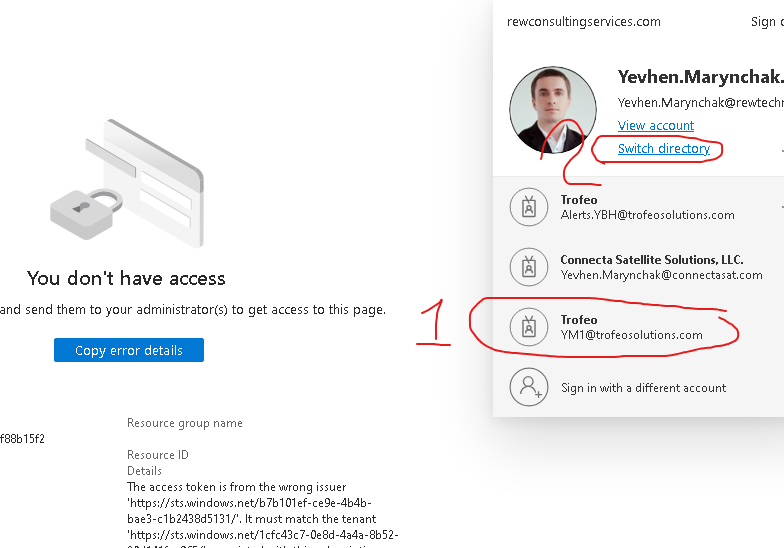
Task: Click the Trofeo Alerts.YBH account badge icon
Action: tap(529, 207)
